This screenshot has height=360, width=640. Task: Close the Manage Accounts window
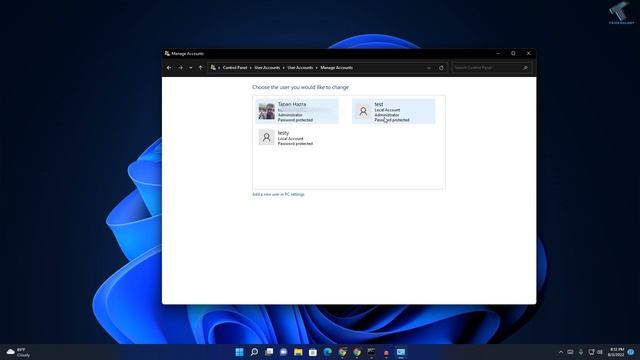coord(529,53)
